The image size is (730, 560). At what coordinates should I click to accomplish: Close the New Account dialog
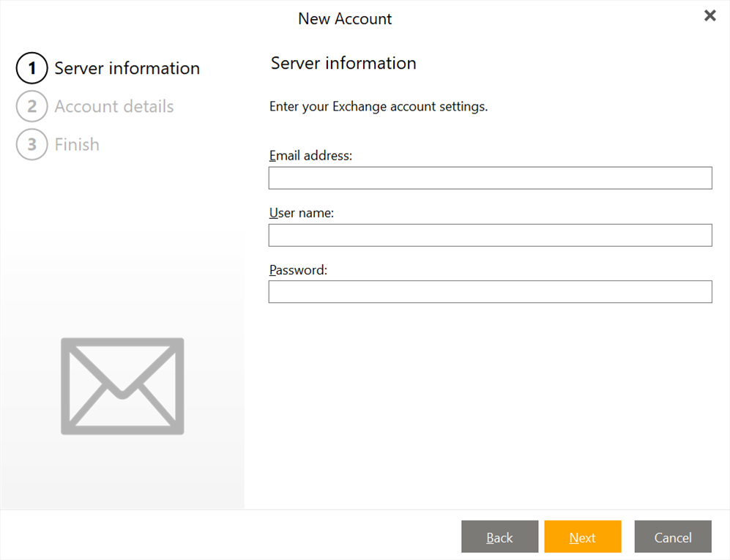[x=709, y=16]
